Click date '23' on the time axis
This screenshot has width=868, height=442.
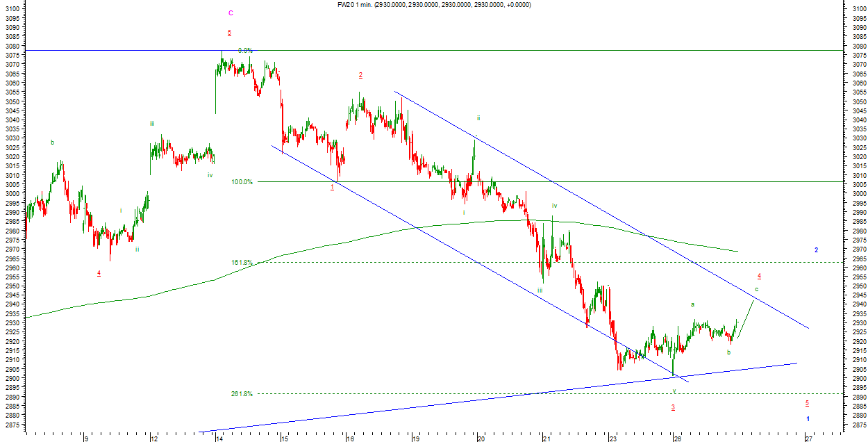point(612,439)
